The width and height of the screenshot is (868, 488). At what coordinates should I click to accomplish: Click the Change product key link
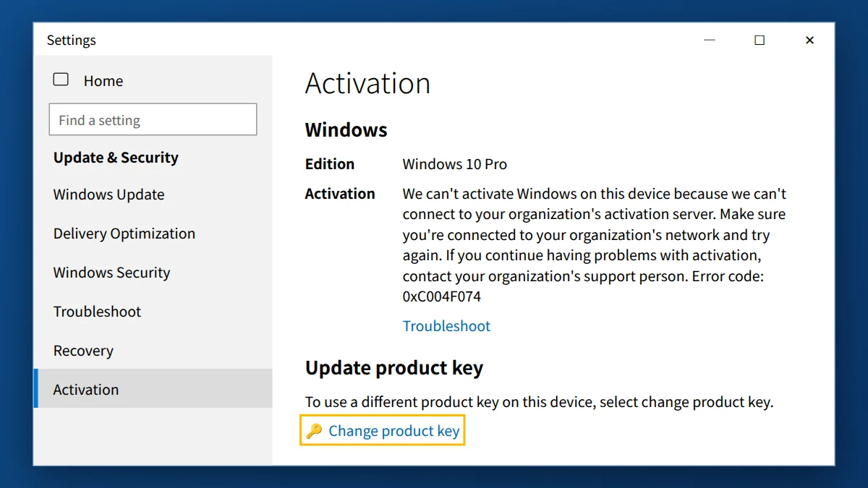coord(393,431)
